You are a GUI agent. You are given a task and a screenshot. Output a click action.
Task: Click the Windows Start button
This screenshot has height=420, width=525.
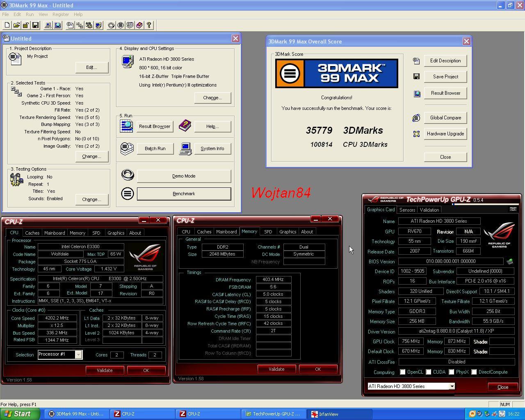pos(20,414)
